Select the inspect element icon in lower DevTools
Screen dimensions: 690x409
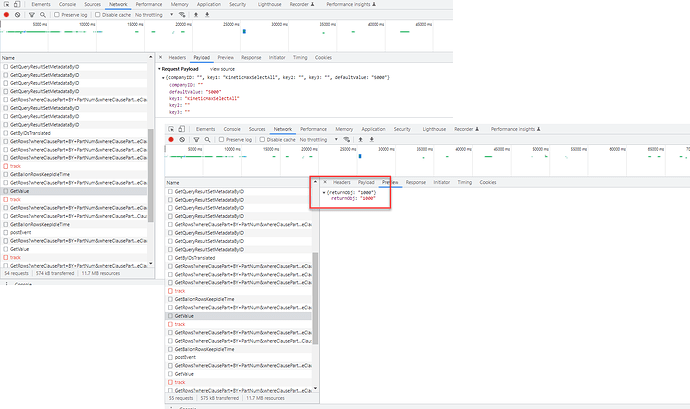coord(171,129)
